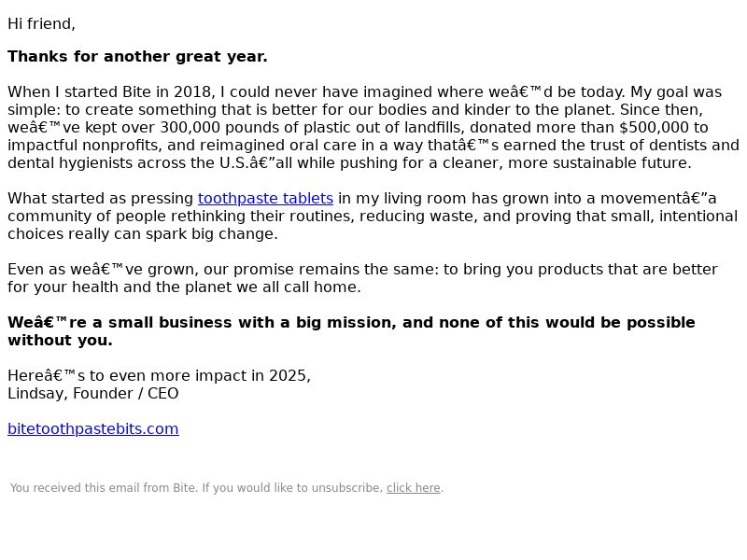The width and height of the screenshot is (747, 560).
Task: Click the 'choices really can spark big change.' line
Action: click(x=143, y=234)
